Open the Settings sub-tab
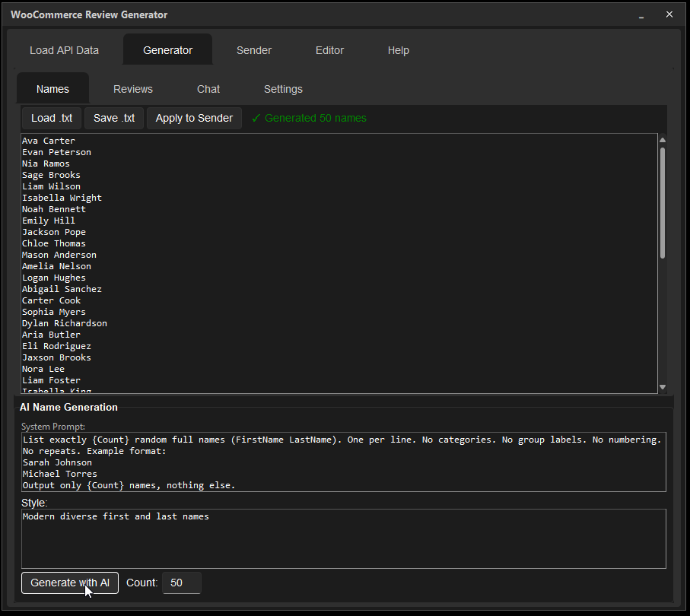Screen dimensions: 690x616 (x=283, y=89)
